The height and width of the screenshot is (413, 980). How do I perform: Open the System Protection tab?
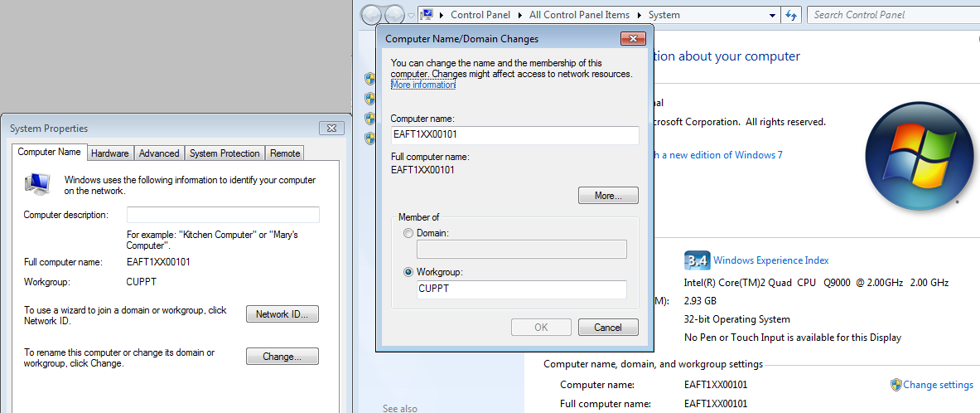[x=224, y=153]
